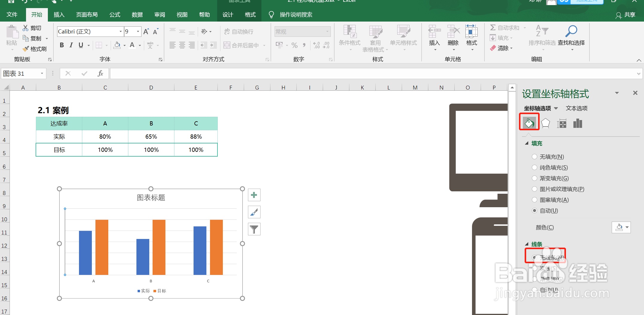
Task: Click the ribbon fill color bucket icon
Action: pos(117,45)
